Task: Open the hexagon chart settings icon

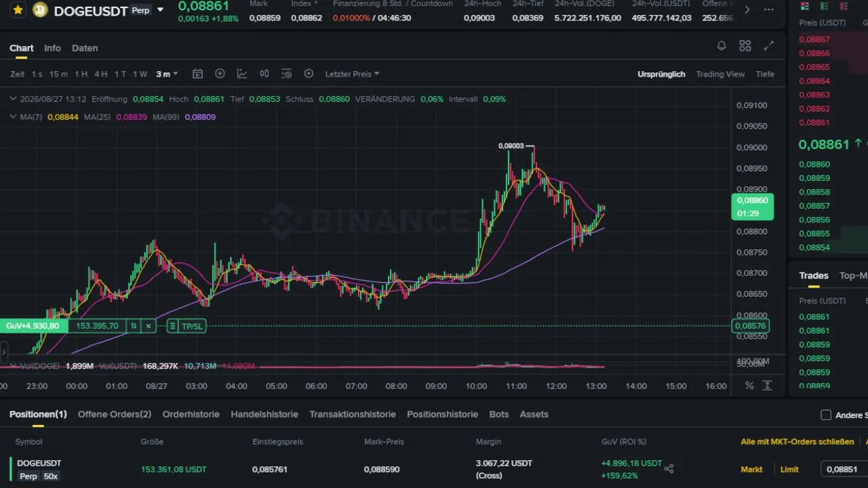Action: pyautogui.click(x=309, y=74)
